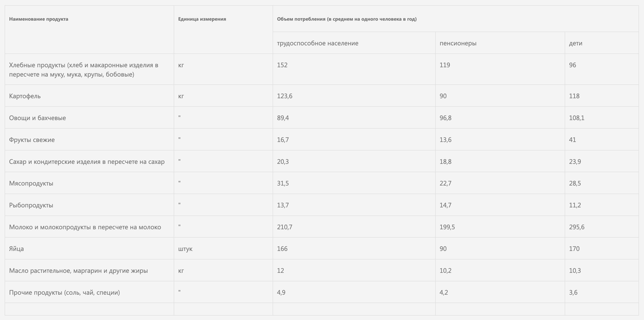Select the 'Мясопродукты' row label
This screenshot has height=320, width=644.
[x=31, y=184]
